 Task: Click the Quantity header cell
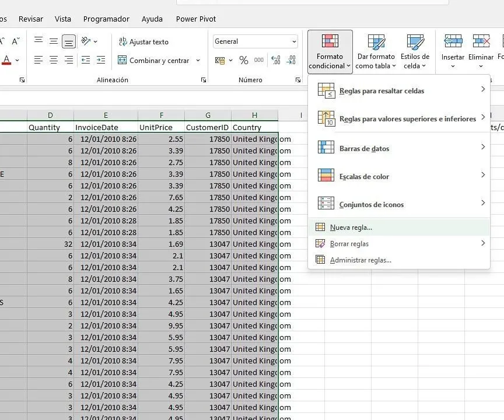click(51, 127)
